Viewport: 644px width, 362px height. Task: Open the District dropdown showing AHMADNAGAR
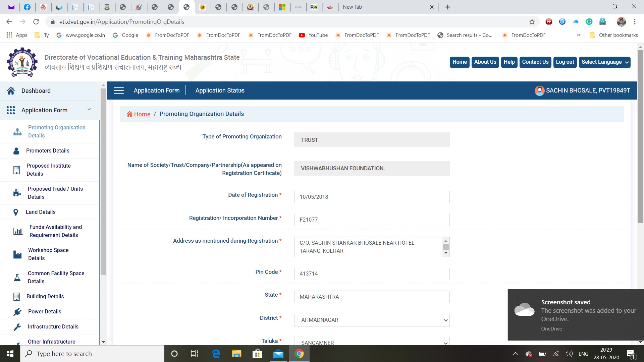tap(372, 320)
